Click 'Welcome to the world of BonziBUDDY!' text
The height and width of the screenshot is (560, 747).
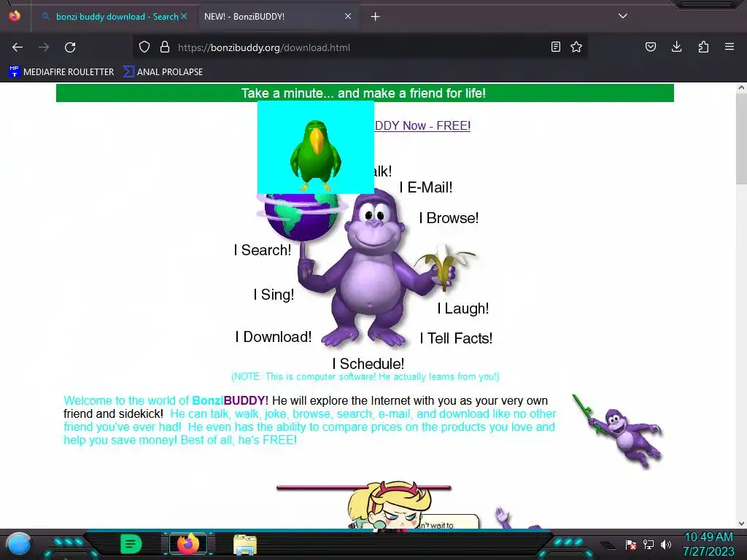166,400
